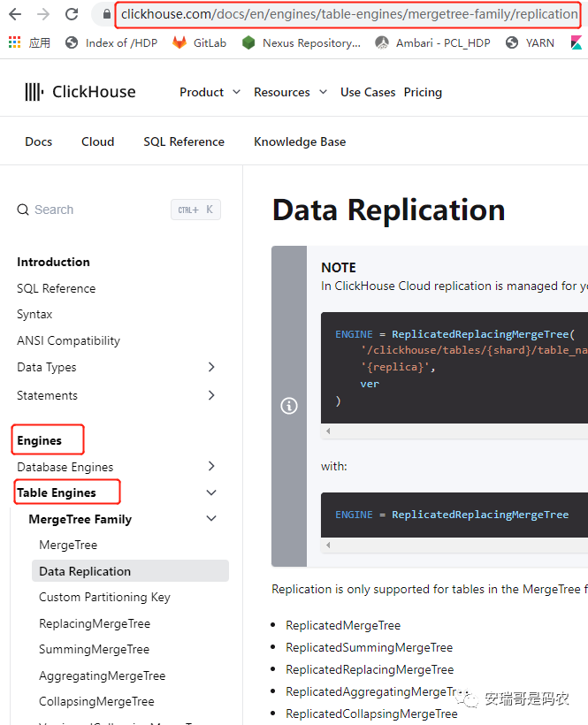Click the browser forward arrow
Screen dimensions: 588x725
pos(43,14)
